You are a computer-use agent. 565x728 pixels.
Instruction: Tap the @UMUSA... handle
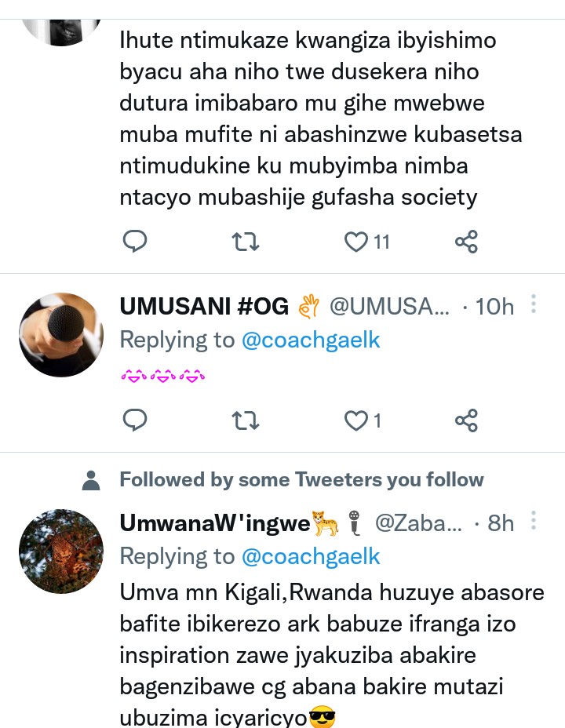coord(389,307)
